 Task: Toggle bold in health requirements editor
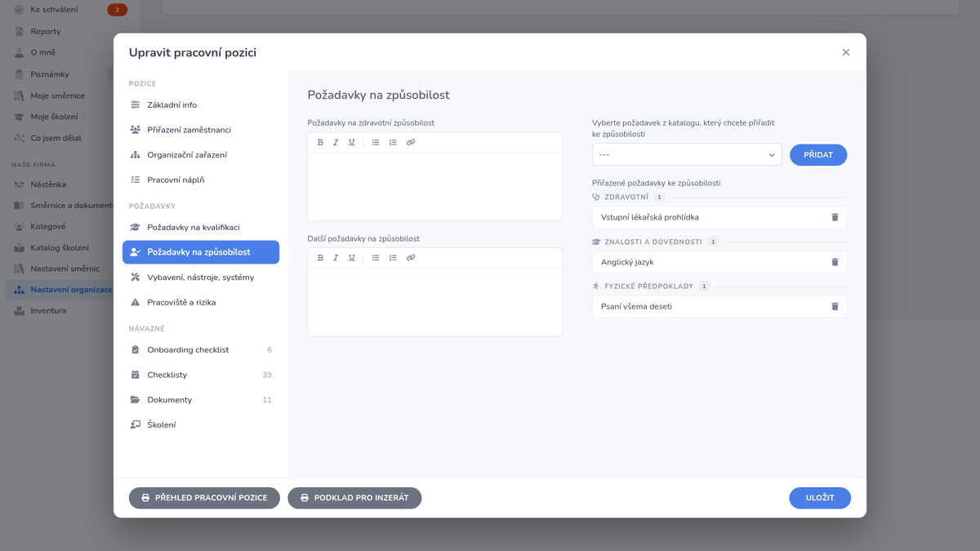pos(320,143)
